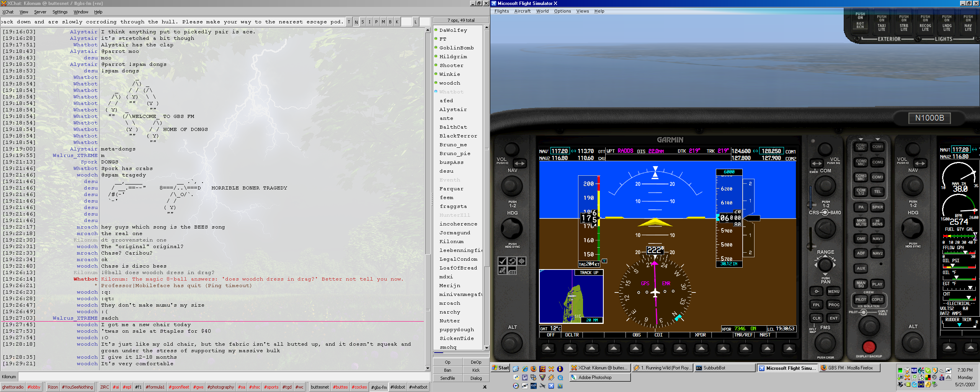This screenshot has height=392, width=980.
Task: Toggle the NAV frequency swap arrow on left PFD
Action: 519,163
